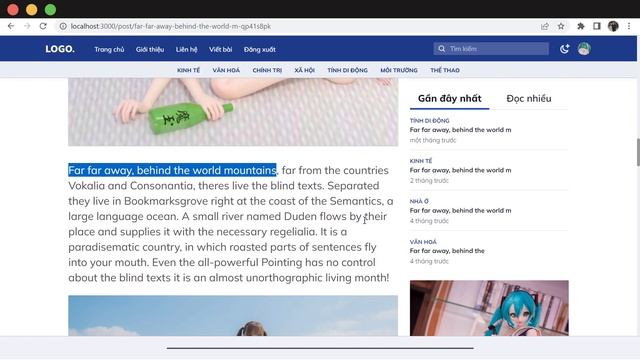
Task: Click TÍNH DI ĐỘNG sidebar category label
Action: [x=429, y=121]
